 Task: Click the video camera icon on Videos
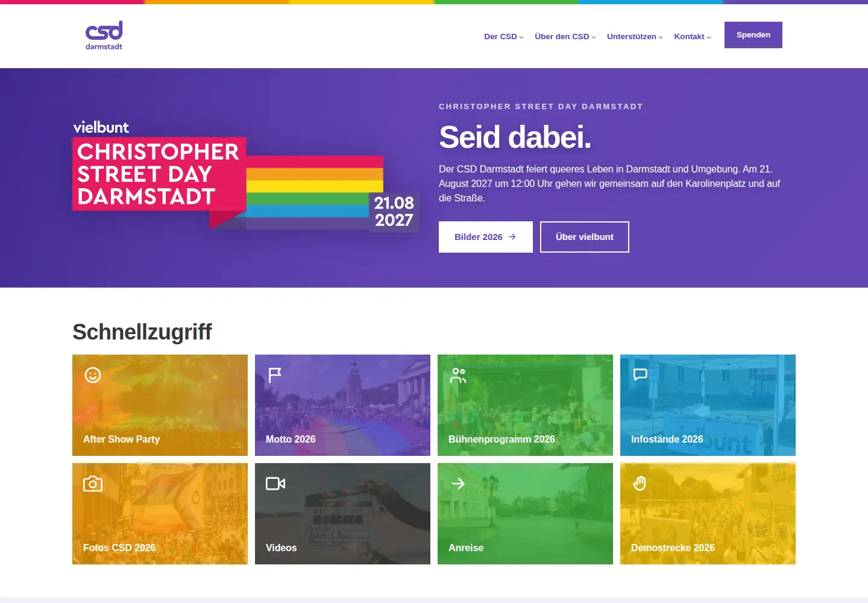pyautogui.click(x=275, y=484)
